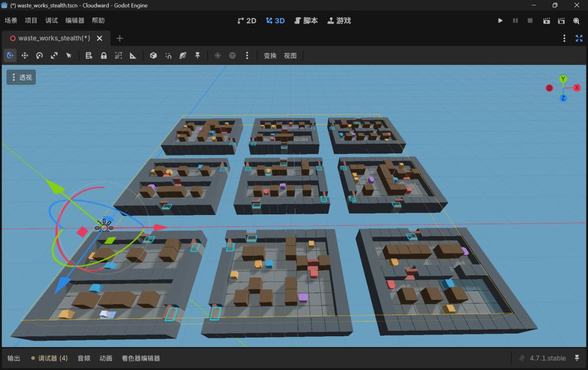
Task: Switch to the 2D workspace
Action: click(x=247, y=21)
